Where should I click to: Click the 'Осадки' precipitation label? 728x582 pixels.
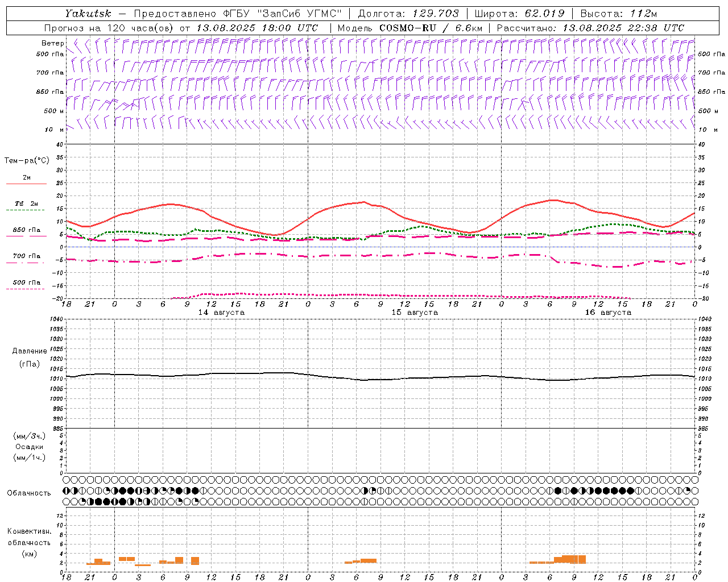30,447
